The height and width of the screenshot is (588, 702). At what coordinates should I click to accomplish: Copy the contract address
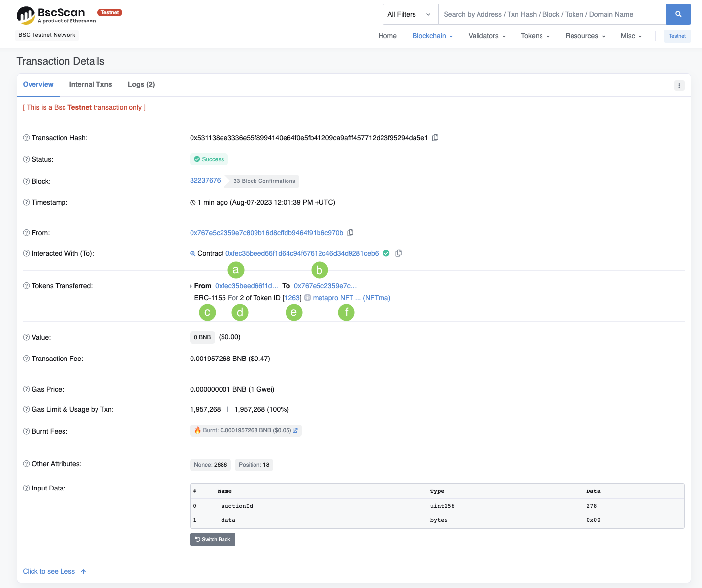(399, 253)
